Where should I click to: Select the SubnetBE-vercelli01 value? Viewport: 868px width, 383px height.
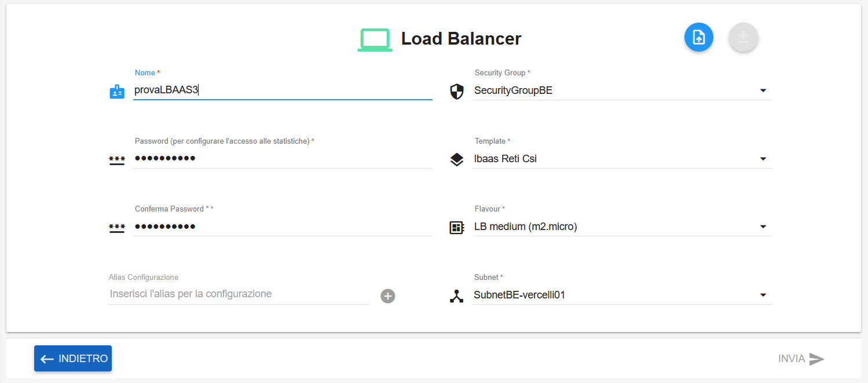pos(519,295)
